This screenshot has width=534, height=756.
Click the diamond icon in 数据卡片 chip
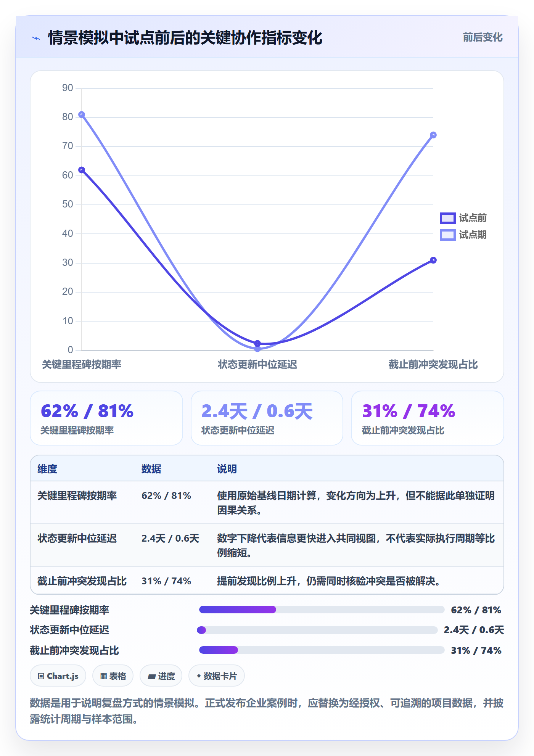click(x=199, y=676)
